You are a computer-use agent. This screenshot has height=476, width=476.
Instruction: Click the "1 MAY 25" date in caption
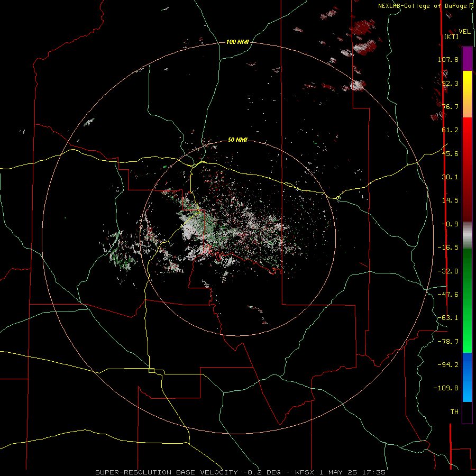click(338, 472)
